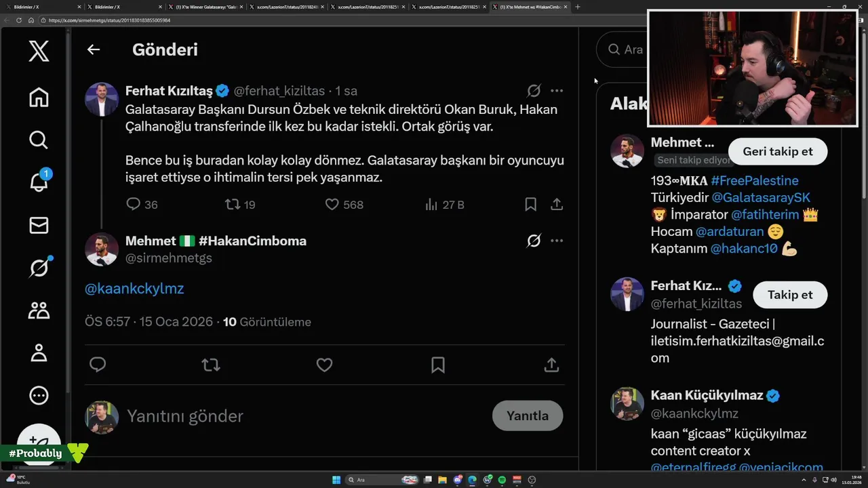Viewport: 868px width, 488px height.
Task: Click the Yanıtla reply button
Action: coord(528,415)
